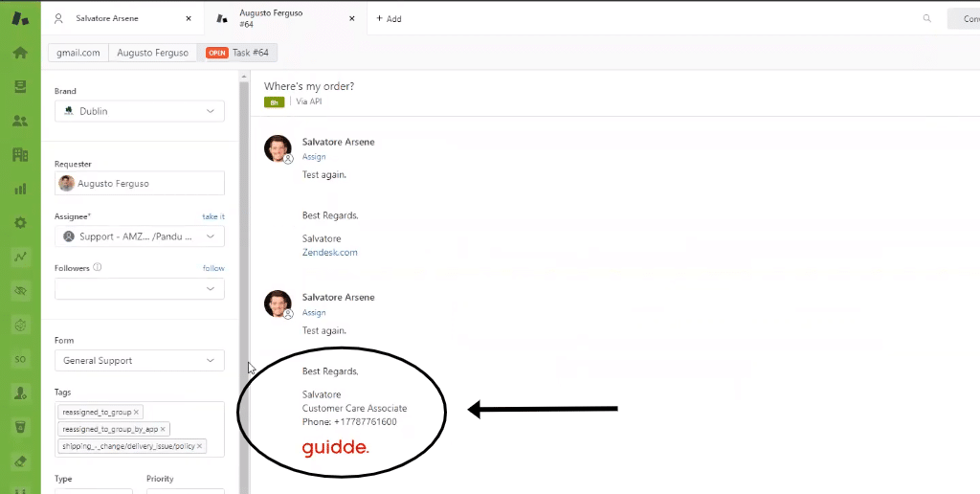Click the green 8h badge
Viewport: 980px width, 494px height.
click(274, 101)
